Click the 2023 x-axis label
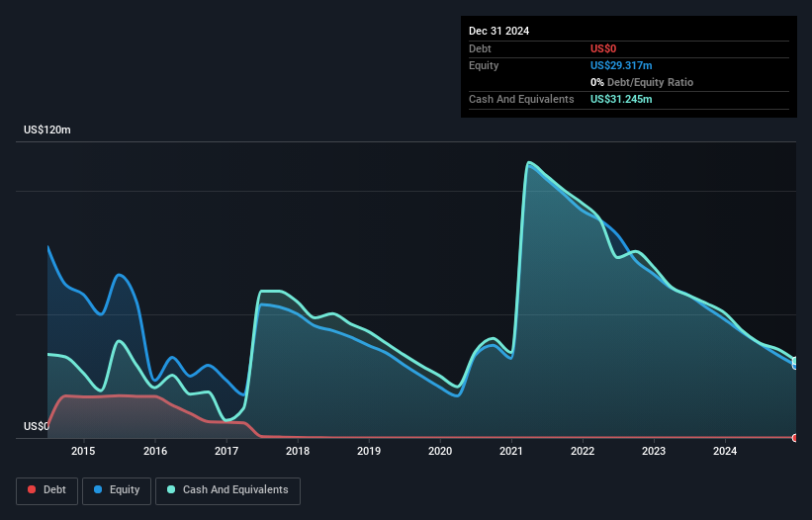The image size is (812, 520). 654,451
